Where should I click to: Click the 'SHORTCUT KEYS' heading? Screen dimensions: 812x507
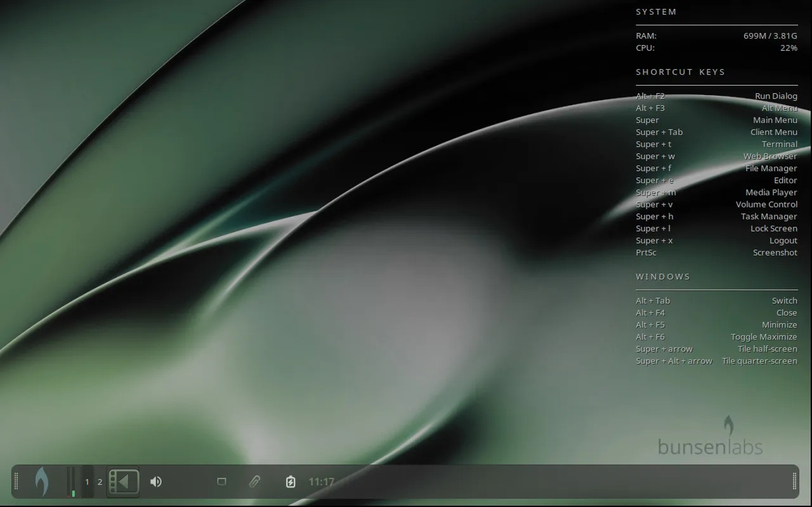click(680, 72)
